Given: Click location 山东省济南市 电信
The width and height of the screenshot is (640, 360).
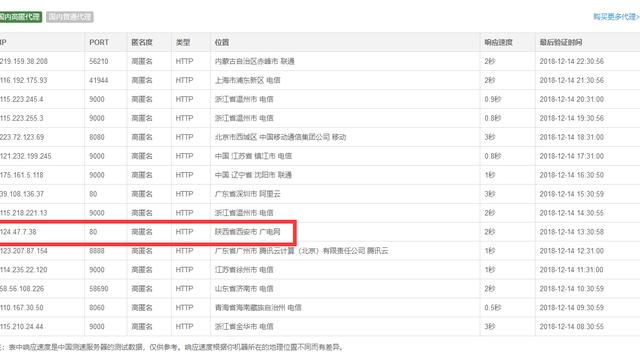Looking at the screenshot, I should coord(244,289).
